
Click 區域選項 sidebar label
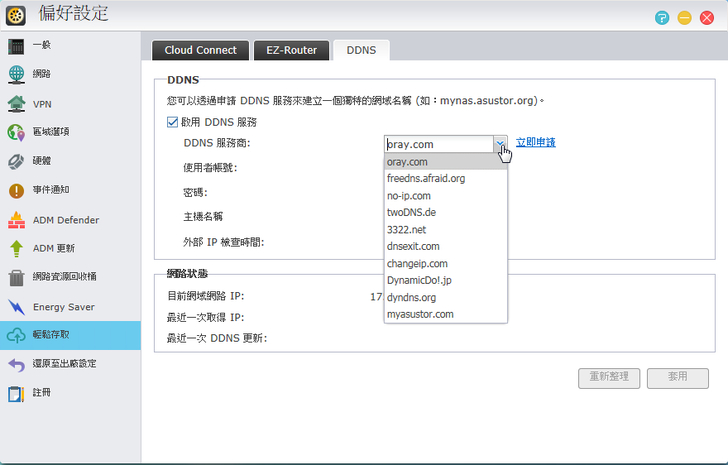51,132
